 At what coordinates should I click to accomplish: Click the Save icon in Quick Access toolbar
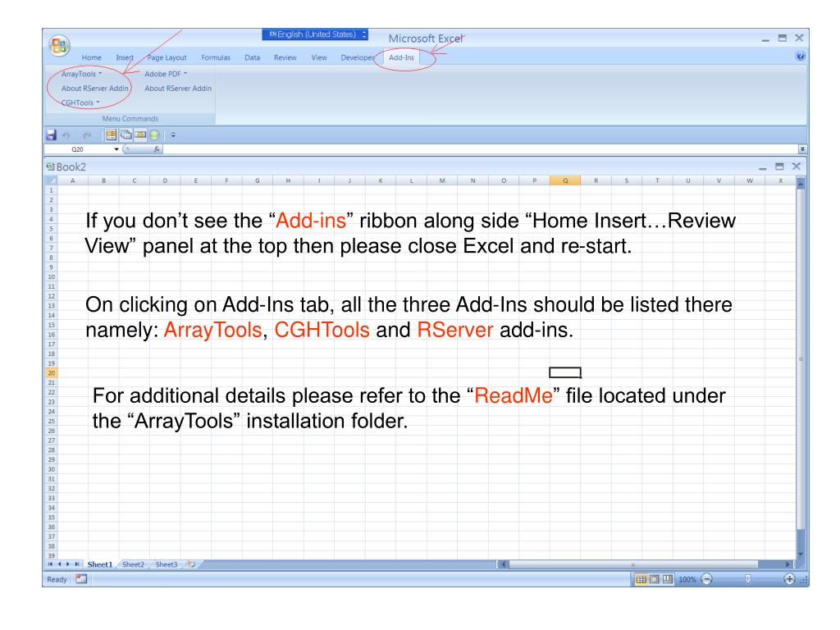click(52, 135)
